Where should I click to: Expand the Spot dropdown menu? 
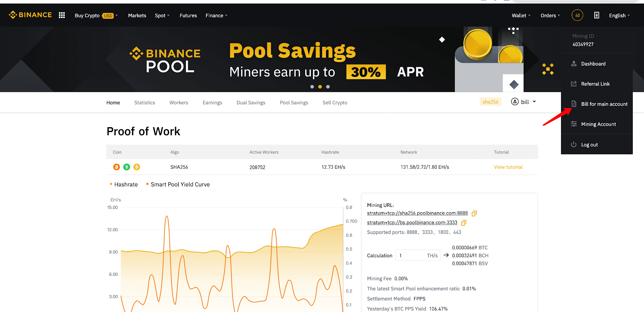pyautogui.click(x=162, y=15)
